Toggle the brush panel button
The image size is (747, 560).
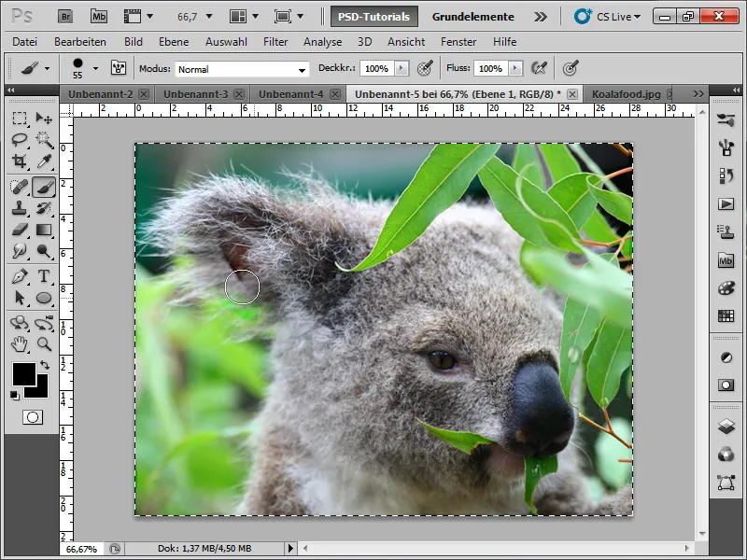pyautogui.click(x=119, y=68)
